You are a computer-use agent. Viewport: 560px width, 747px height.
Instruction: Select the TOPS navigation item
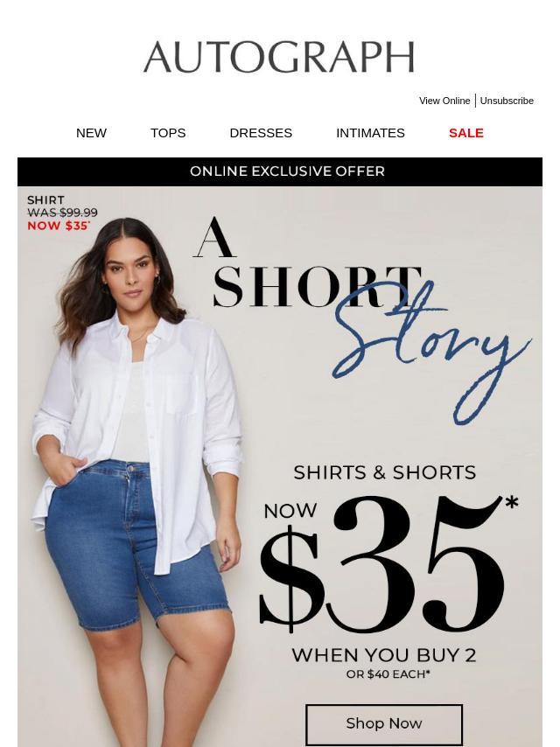coord(168,133)
